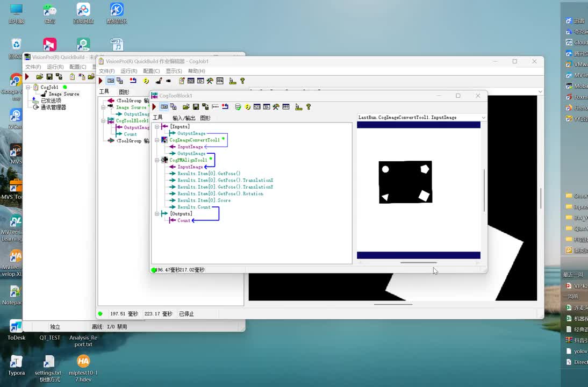
Task: Run the job with play icon in job editor toolbar
Action: tap(101, 81)
